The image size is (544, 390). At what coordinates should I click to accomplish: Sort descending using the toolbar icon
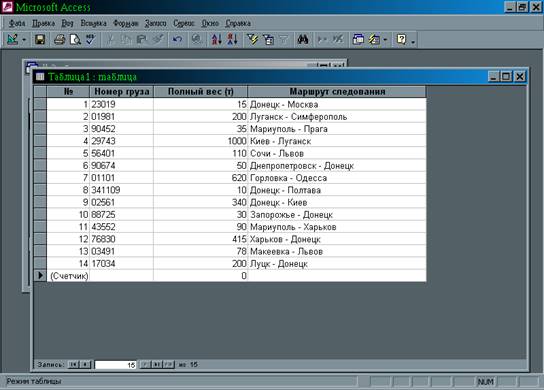pos(232,40)
